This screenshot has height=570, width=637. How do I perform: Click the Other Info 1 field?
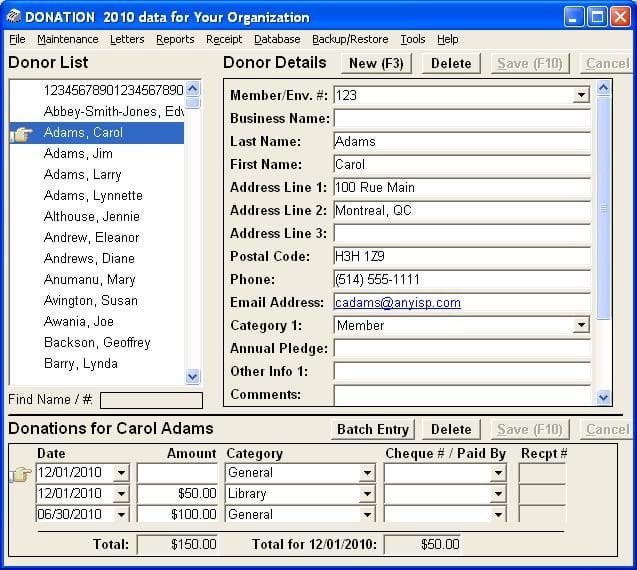462,371
